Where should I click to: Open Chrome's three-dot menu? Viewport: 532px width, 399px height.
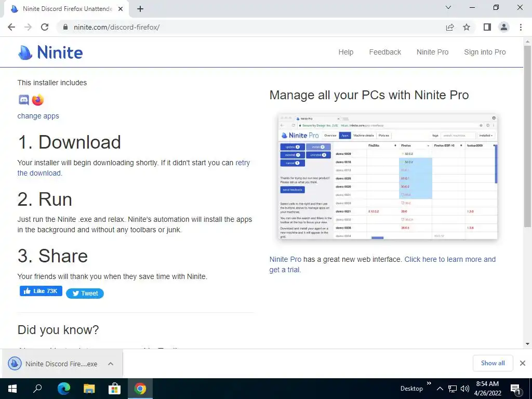[521, 27]
